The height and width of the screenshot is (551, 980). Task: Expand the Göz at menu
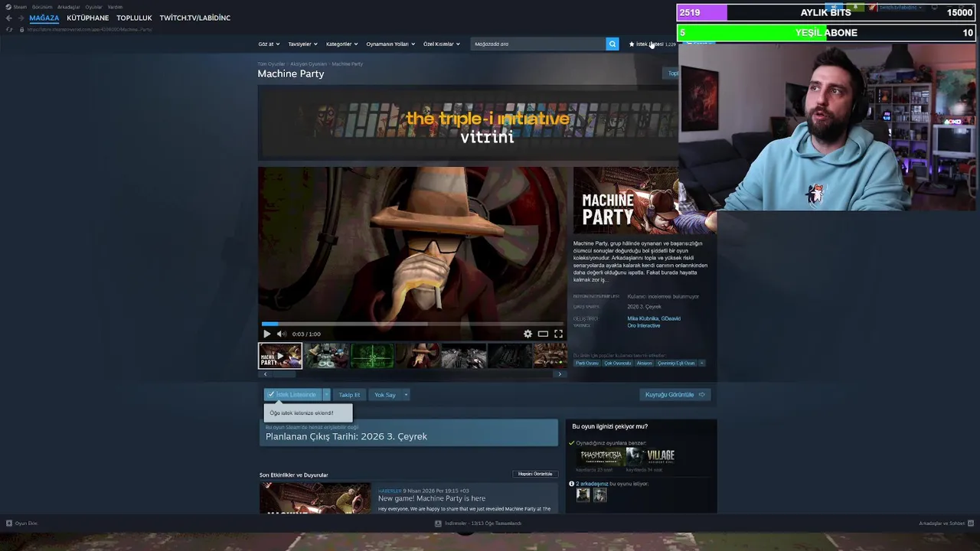[269, 44]
